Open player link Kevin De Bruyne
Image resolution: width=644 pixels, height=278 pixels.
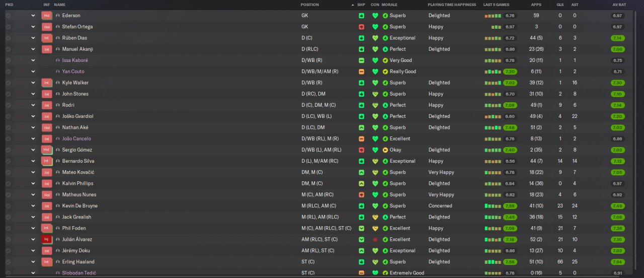(80, 205)
